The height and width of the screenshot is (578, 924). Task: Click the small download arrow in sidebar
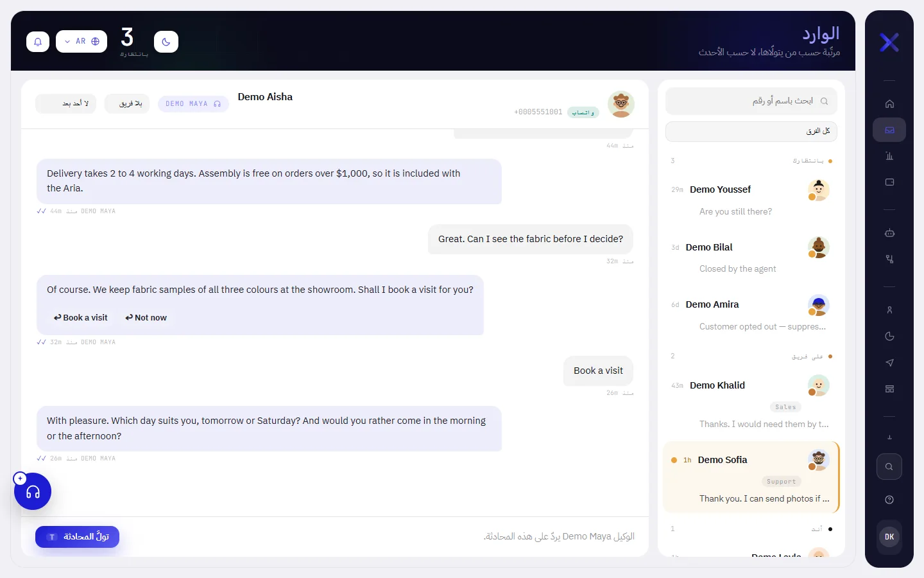point(889,437)
